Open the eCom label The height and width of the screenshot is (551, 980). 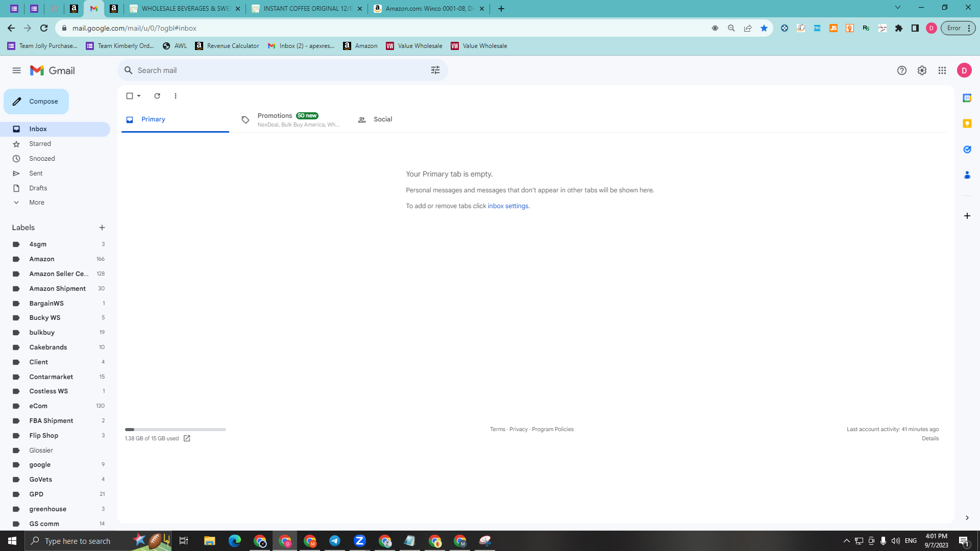point(38,406)
